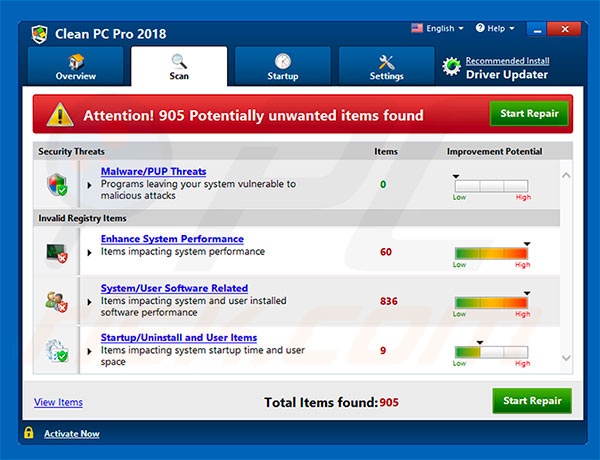Click the items count 836
Screen dimensions: 600x460
389,301
